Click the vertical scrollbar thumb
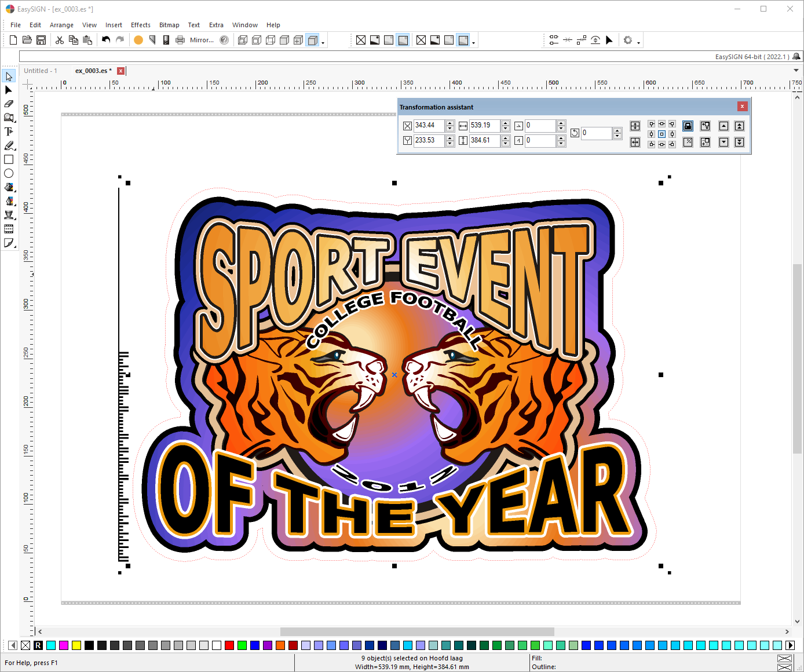This screenshot has width=804, height=672. (x=797, y=359)
